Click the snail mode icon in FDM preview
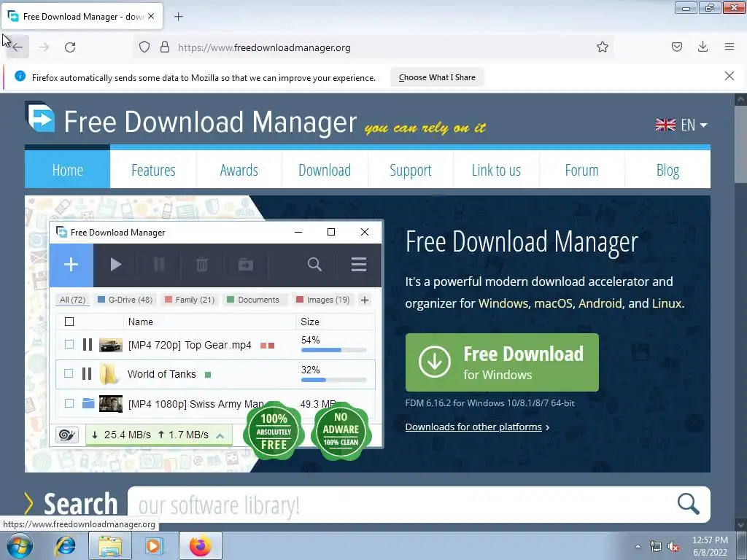The width and height of the screenshot is (747, 560). tap(66, 435)
